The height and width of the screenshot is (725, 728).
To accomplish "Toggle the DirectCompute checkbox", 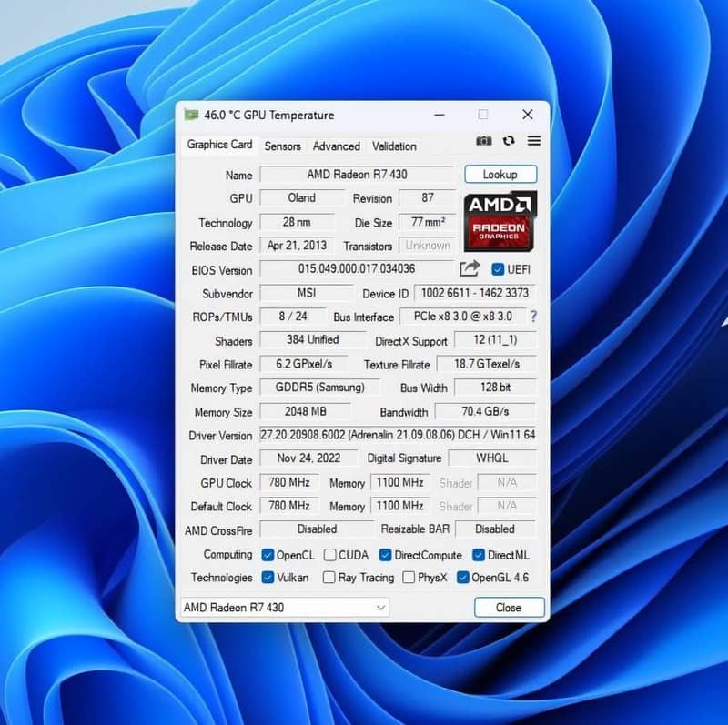I will click(x=385, y=555).
